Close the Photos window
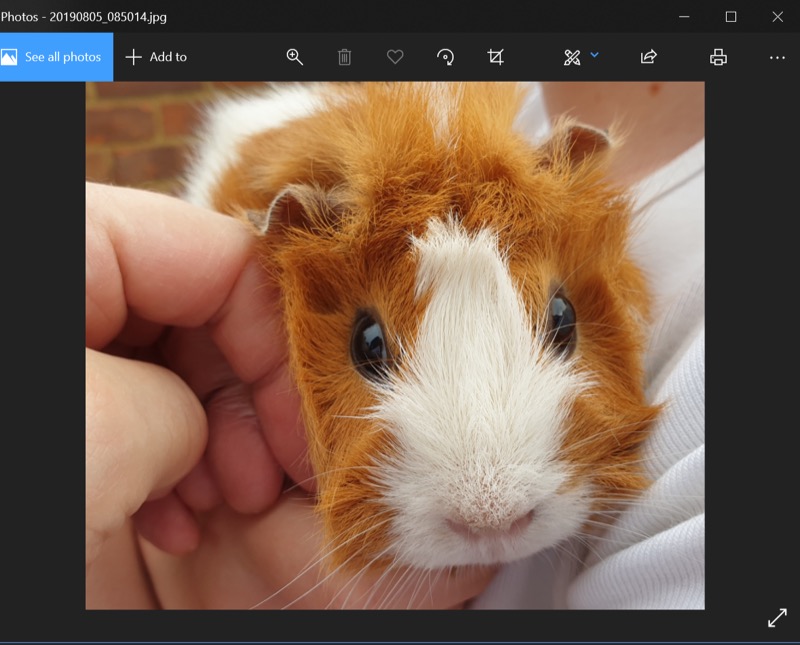800x645 pixels. (x=778, y=17)
